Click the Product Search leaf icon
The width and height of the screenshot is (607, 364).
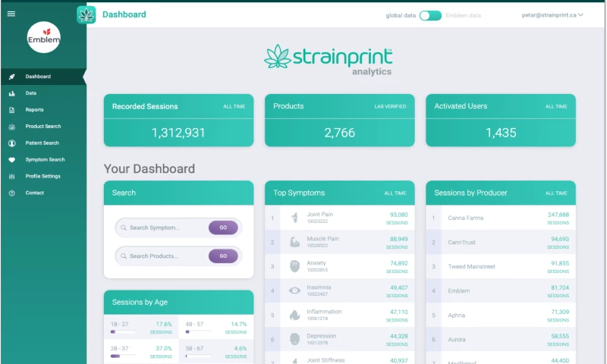(12, 127)
